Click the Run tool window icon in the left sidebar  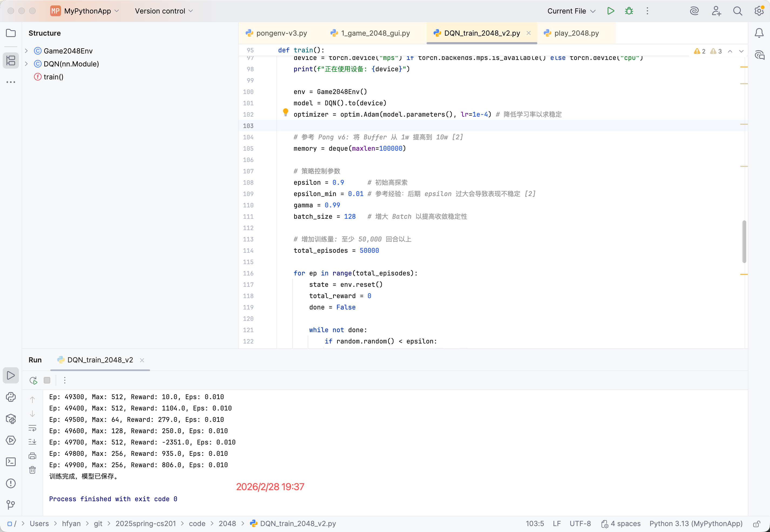click(x=11, y=375)
